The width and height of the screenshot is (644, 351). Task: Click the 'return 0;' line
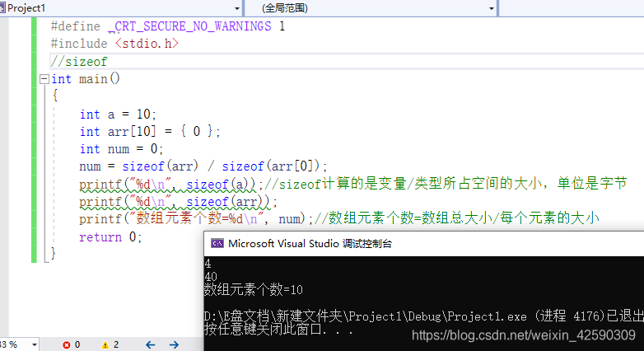110,237
